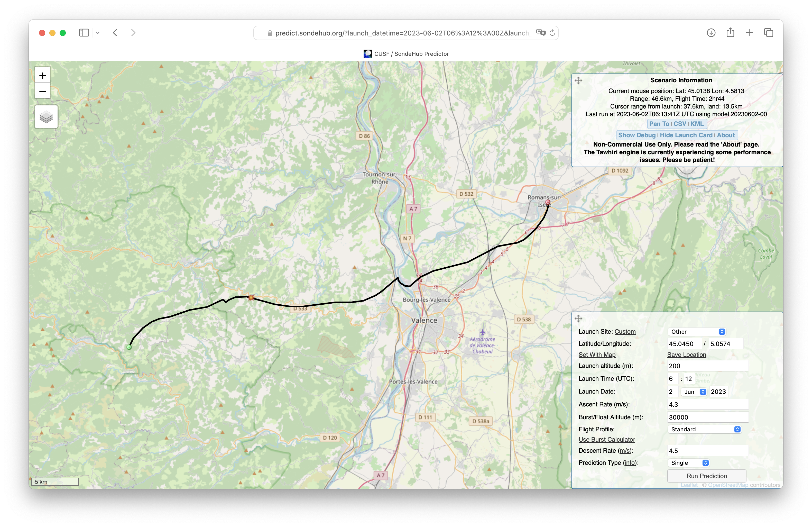Click the Valence-Chabeuil aerodrome airplane icon
Image resolution: width=812 pixels, height=527 pixels.
[482, 332]
